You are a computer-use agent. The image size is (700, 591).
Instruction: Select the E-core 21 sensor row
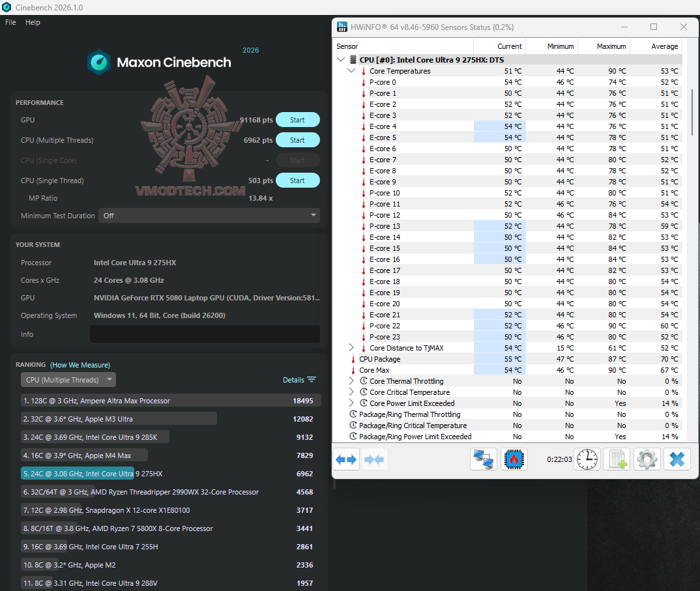(x=508, y=315)
